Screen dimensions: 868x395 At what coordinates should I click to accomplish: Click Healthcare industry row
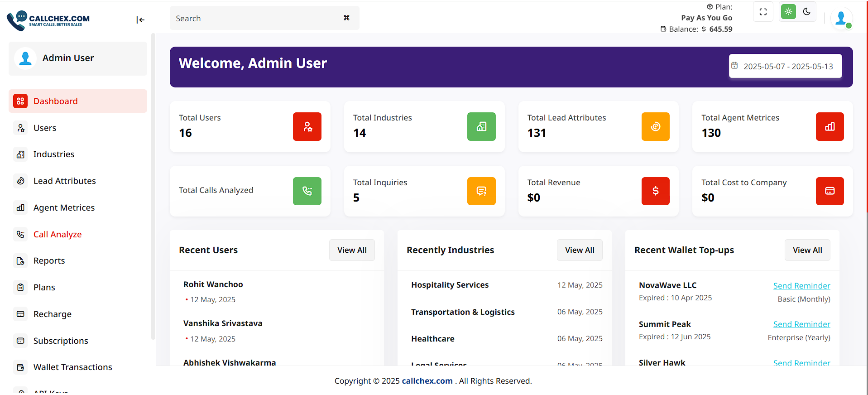click(507, 339)
